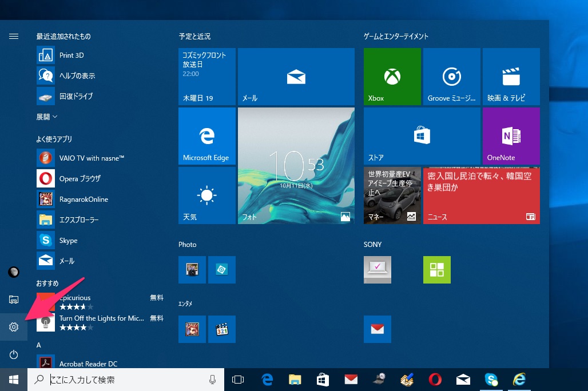Expand the Start menu hamburger button

click(14, 37)
